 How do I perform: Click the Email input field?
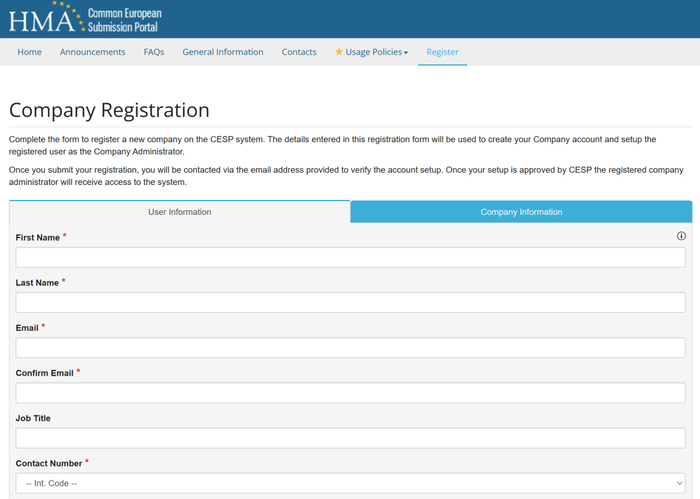point(350,348)
